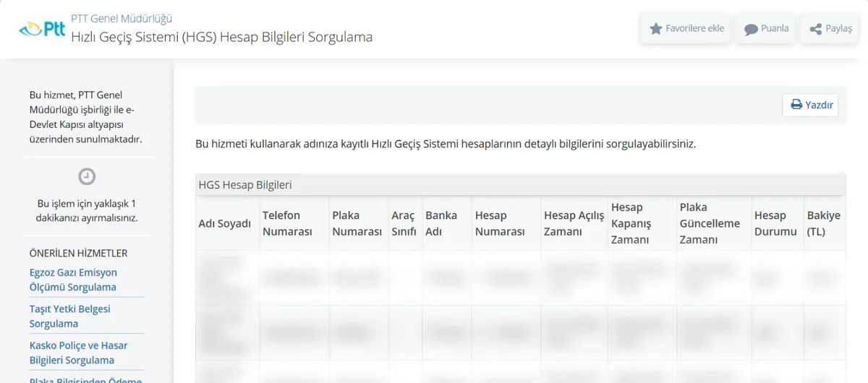Click the share icon in Paylaş
Viewport: 868px width, 383px height.
coord(815,29)
